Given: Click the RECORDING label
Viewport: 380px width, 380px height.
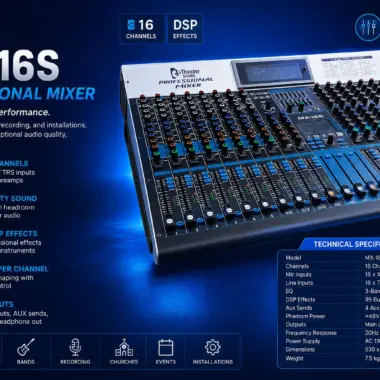Looking at the screenshot, I should [x=75, y=362].
